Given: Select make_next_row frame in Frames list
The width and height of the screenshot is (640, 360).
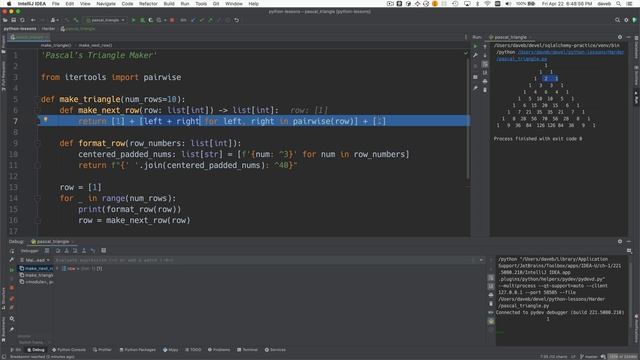Looking at the screenshot, I should point(36,269).
